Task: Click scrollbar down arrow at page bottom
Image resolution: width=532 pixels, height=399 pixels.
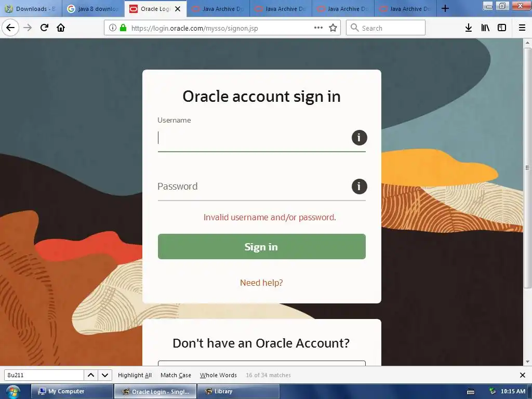Action: click(x=527, y=362)
